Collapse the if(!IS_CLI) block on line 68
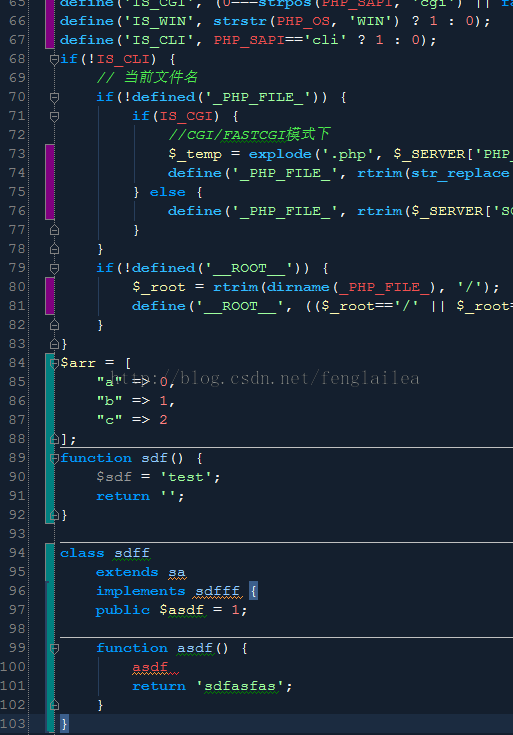 pyautogui.click(x=54, y=59)
